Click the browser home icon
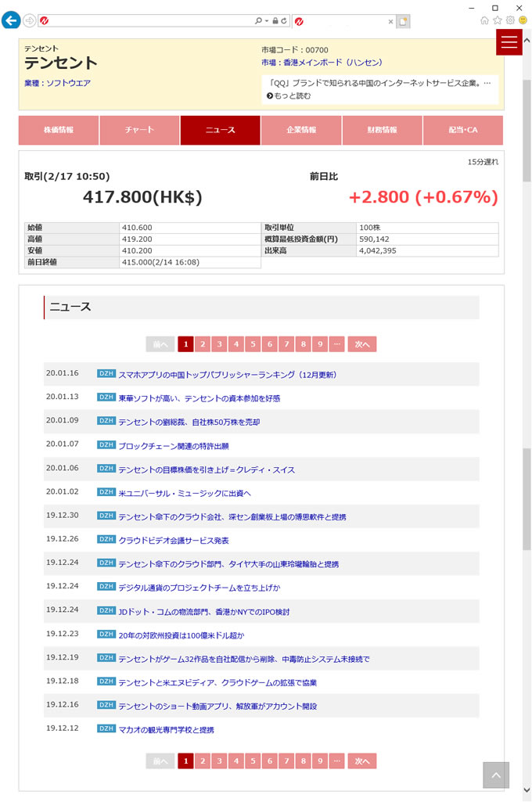Viewport: 532px width, 802px height. (x=485, y=20)
